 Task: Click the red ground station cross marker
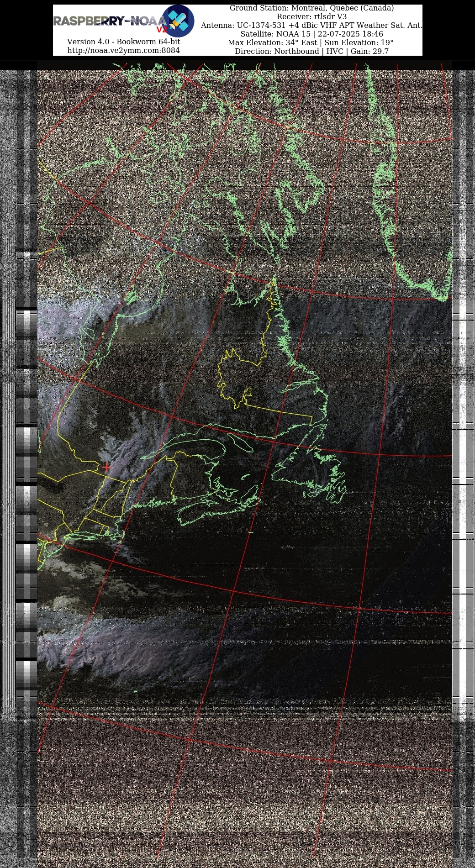106,467
